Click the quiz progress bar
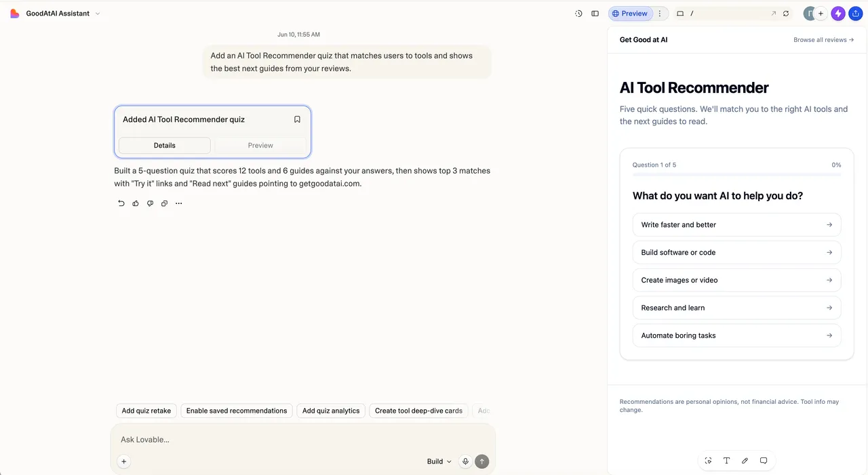The height and width of the screenshot is (475, 868). click(736, 175)
